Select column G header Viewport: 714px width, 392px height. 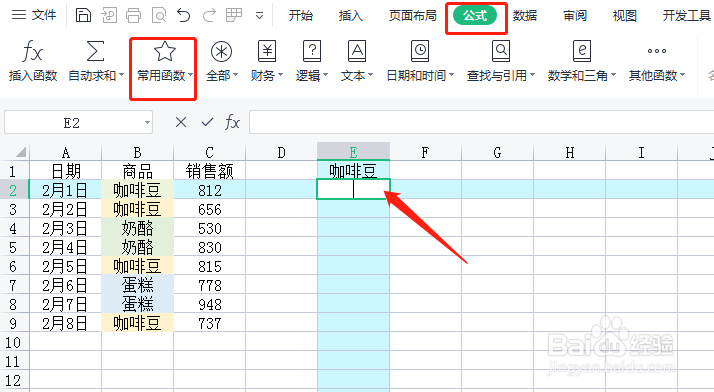(497, 152)
